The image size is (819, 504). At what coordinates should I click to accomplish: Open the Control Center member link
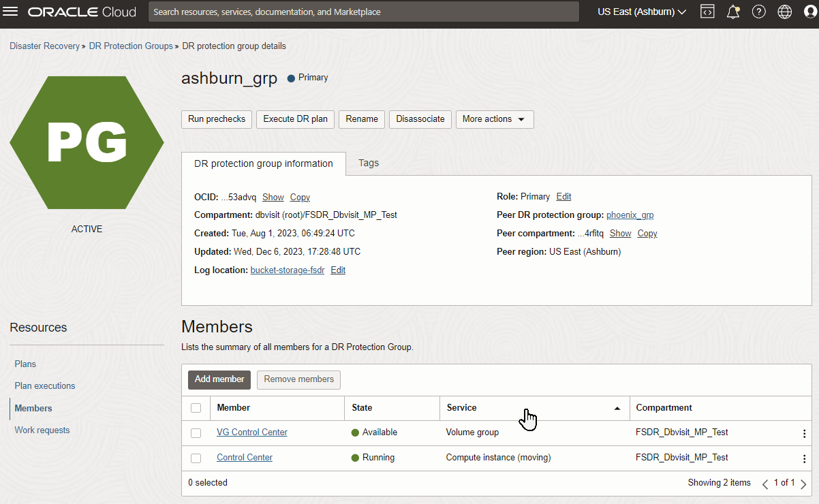click(x=245, y=458)
